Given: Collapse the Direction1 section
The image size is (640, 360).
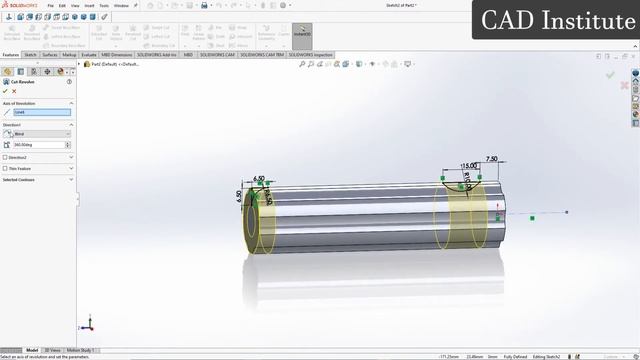Looking at the screenshot, I should pyautogui.click(x=71, y=124).
